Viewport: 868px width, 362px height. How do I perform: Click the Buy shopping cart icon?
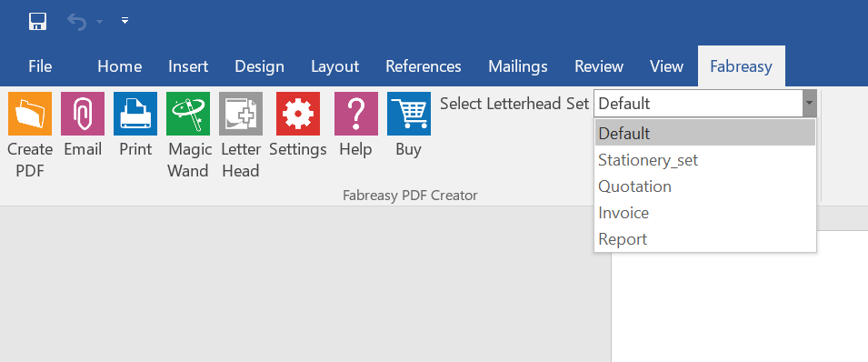(x=409, y=114)
